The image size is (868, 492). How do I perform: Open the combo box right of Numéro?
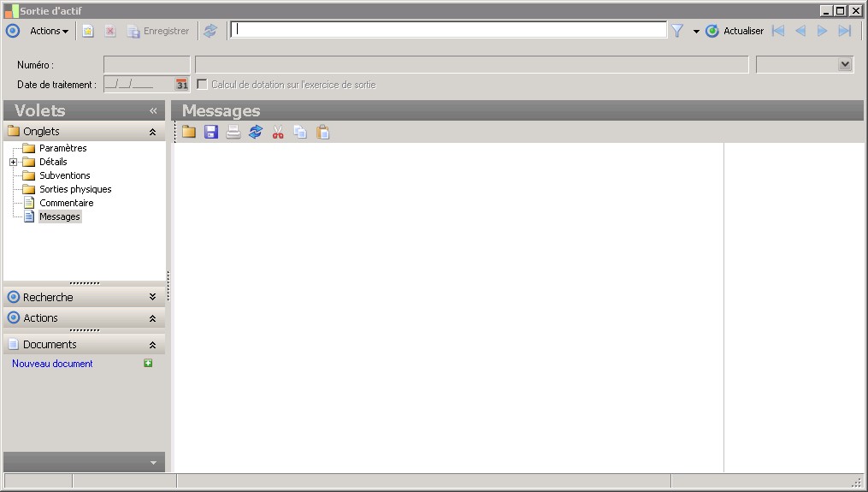pyautogui.click(x=845, y=65)
